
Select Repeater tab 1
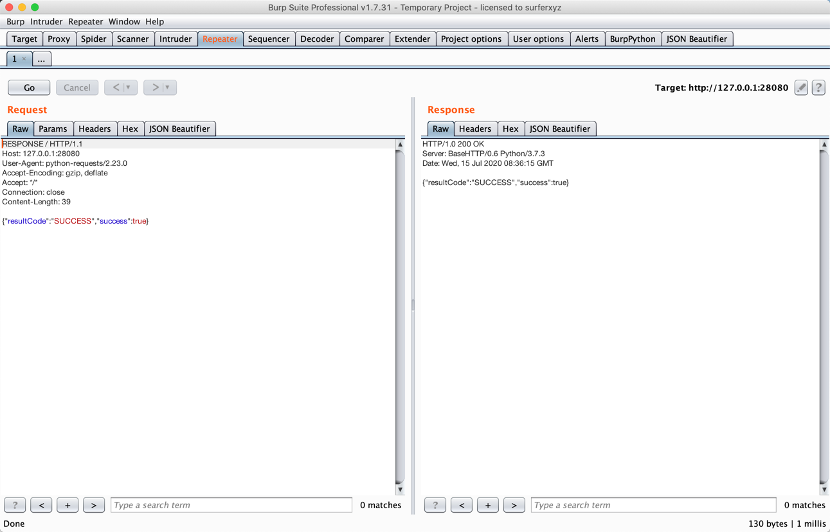coord(16,59)
